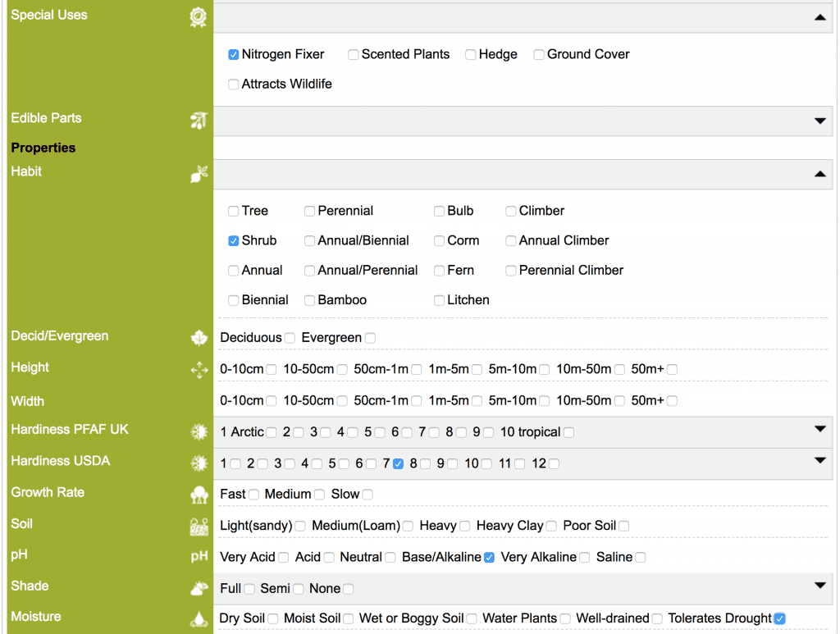Expand the Hardiness USDA arrow
The height and width of the screenshot is (634, 840).
coord(819,460)
